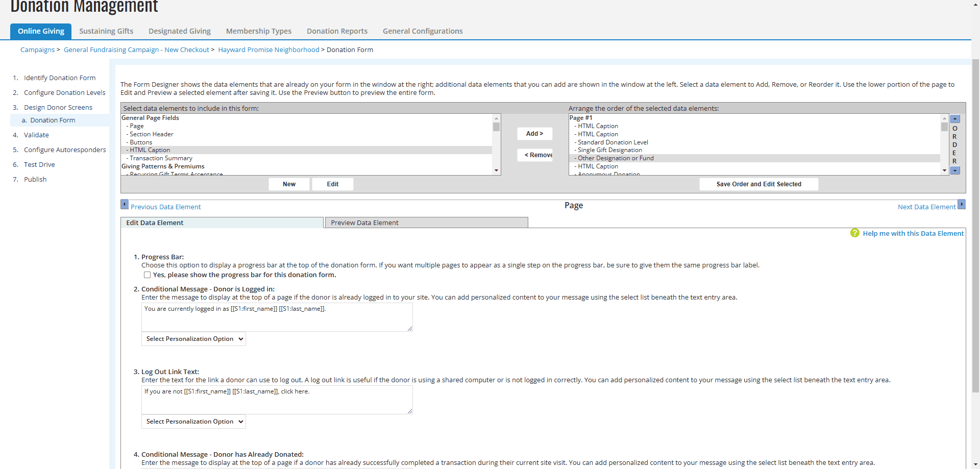Select Page #1 in selected elements list
The width and height of the screenshot is (980, 469).
[754, 118]
